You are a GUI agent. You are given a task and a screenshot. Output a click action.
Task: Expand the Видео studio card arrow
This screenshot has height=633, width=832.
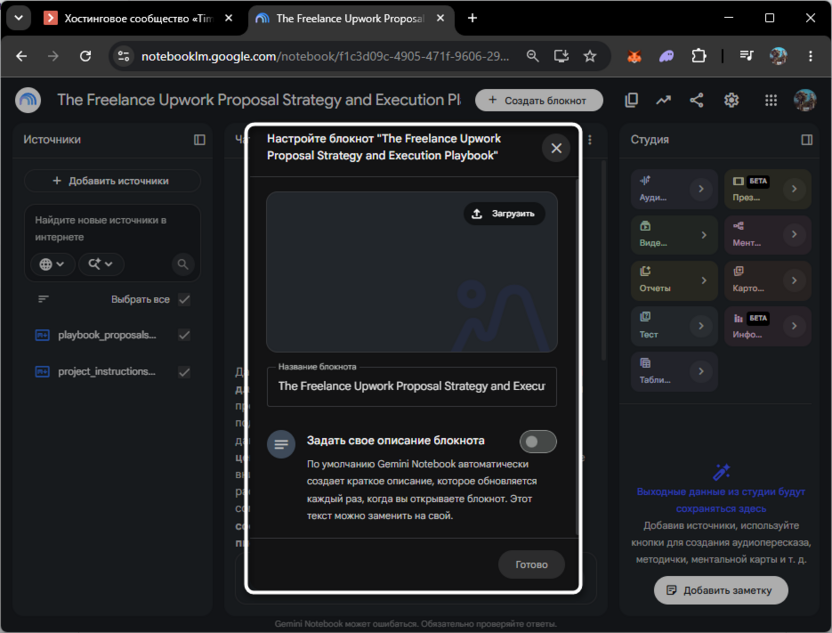pos(704,235)
